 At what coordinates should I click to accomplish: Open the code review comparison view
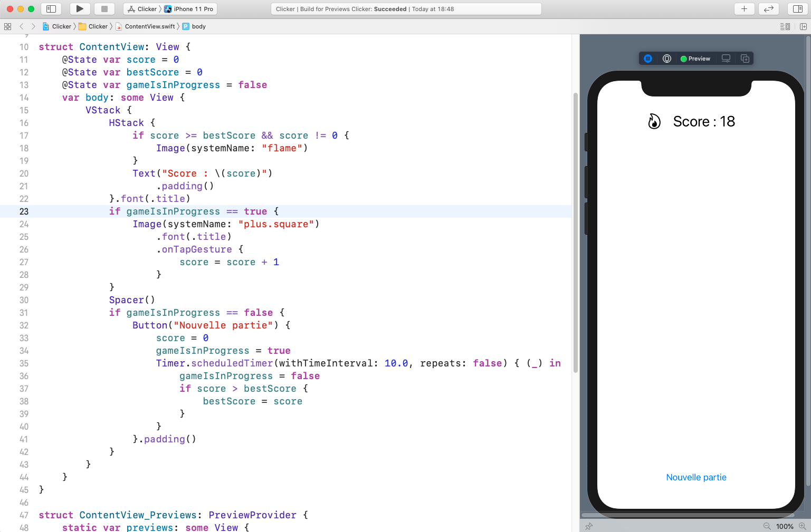point(768,9)
